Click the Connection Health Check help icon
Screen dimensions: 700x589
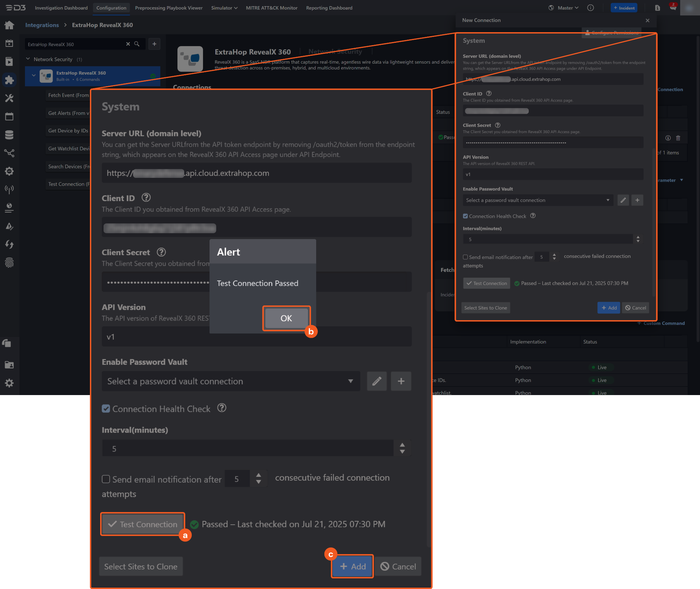pyautogui.click(x=222, y=408)
